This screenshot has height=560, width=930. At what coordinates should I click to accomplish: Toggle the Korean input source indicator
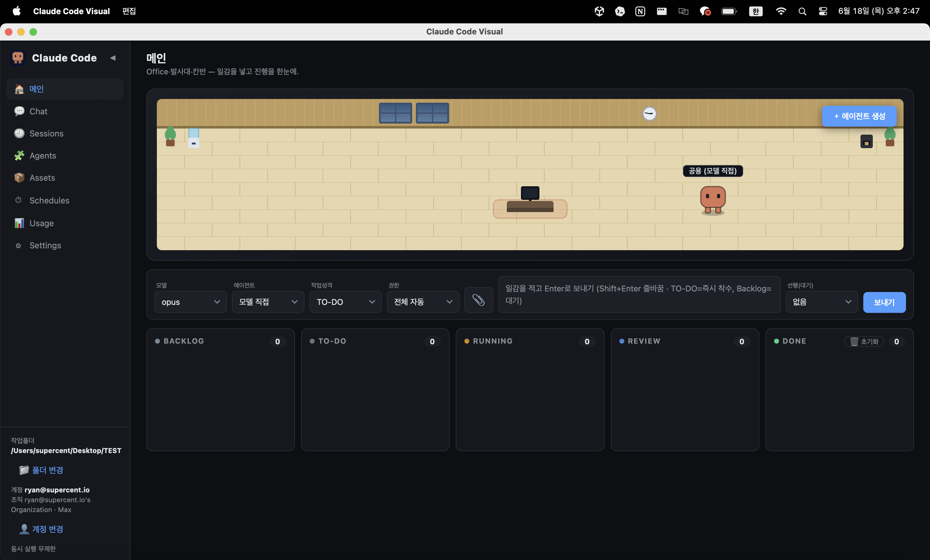click(x=756, y=11)
